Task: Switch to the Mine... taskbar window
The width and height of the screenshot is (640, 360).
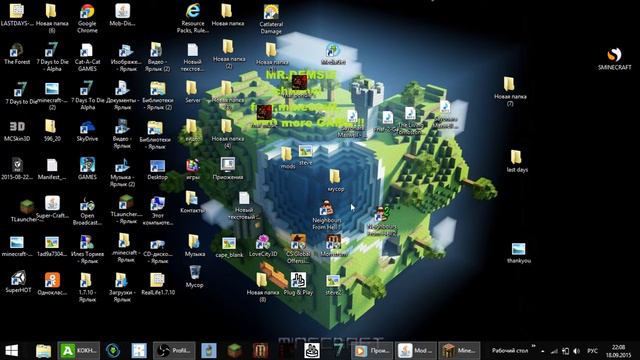Action: (459, 351)
